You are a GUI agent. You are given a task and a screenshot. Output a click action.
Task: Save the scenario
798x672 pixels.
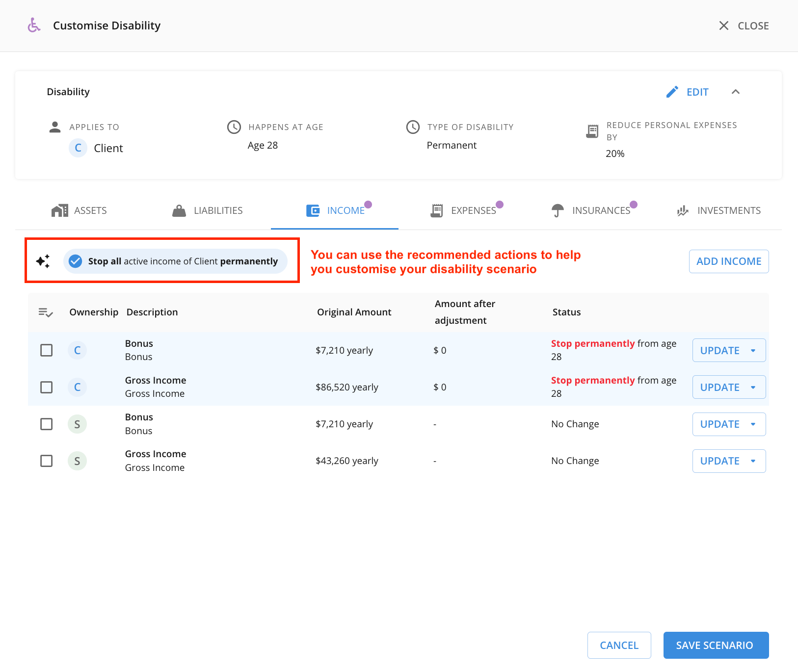coord(716,646)
